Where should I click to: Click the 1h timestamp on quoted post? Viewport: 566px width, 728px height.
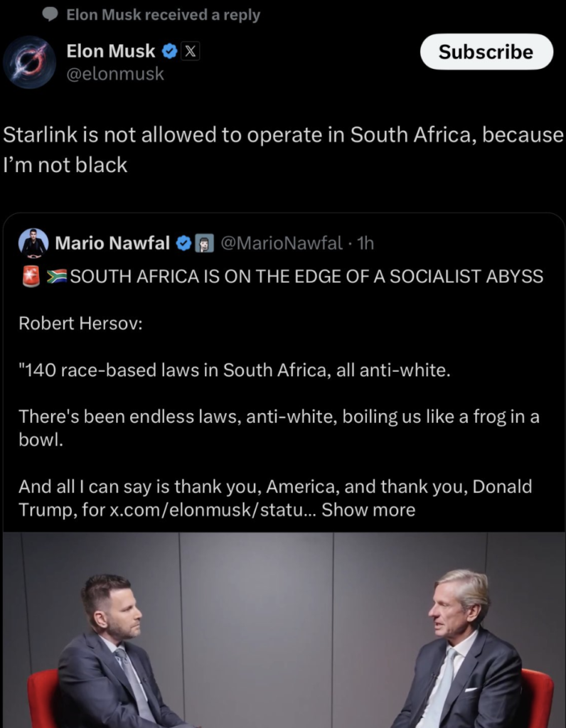365,244
